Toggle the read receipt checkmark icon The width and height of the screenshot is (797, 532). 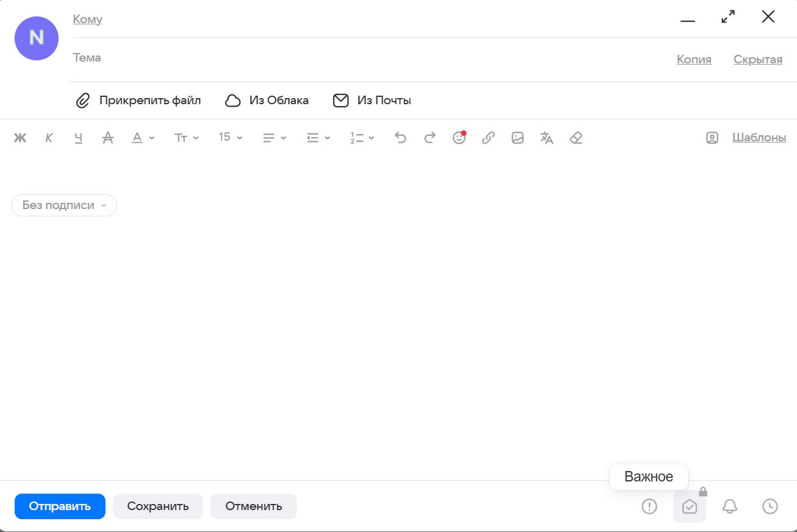coord(690,506)
